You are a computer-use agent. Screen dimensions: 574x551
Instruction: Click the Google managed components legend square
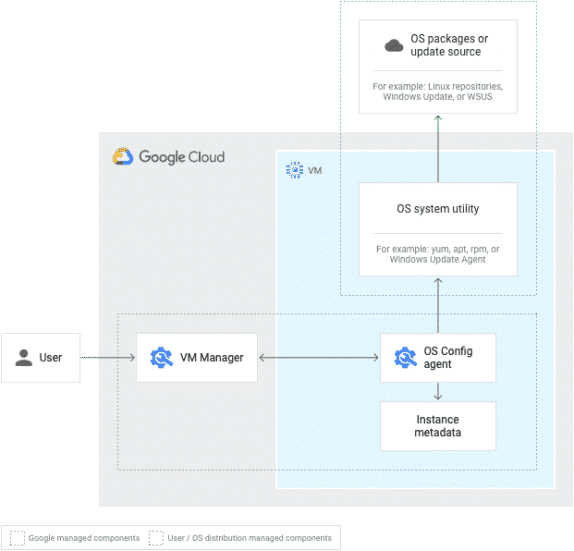pos(17,538)
